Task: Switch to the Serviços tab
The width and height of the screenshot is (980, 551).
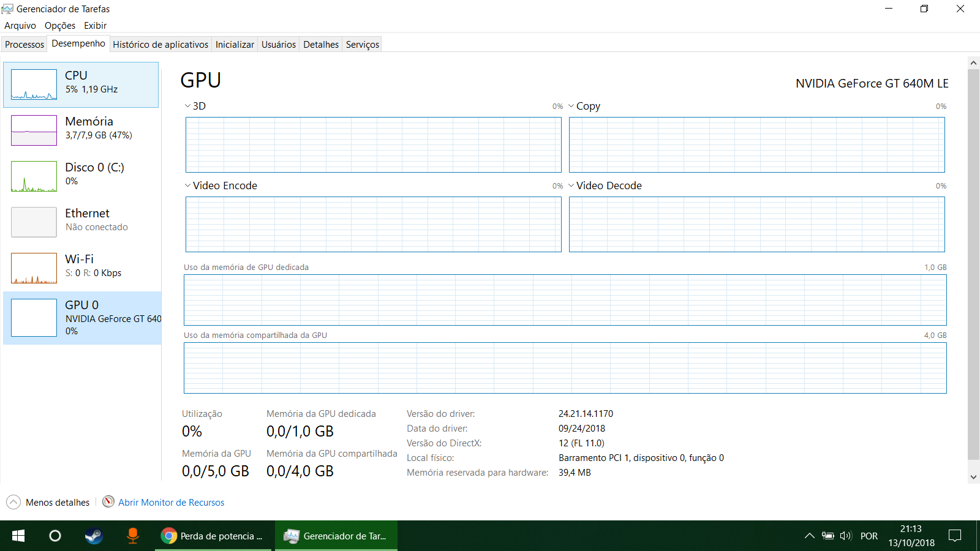Action: click(x=363, y=44)
